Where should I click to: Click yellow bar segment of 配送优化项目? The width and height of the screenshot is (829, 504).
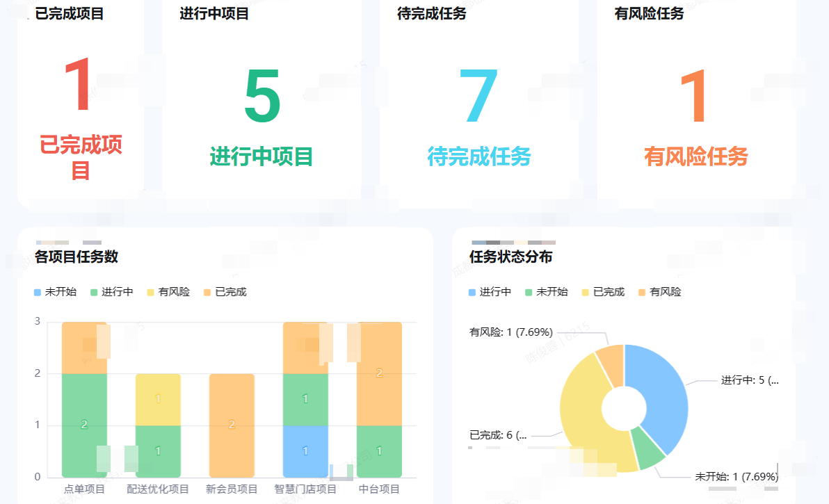(x=158, y=399)
